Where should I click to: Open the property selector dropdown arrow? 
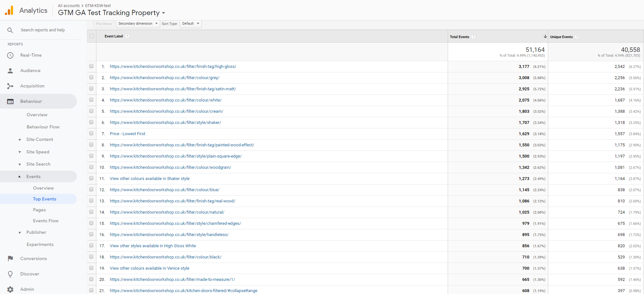(x=164, y=13)
